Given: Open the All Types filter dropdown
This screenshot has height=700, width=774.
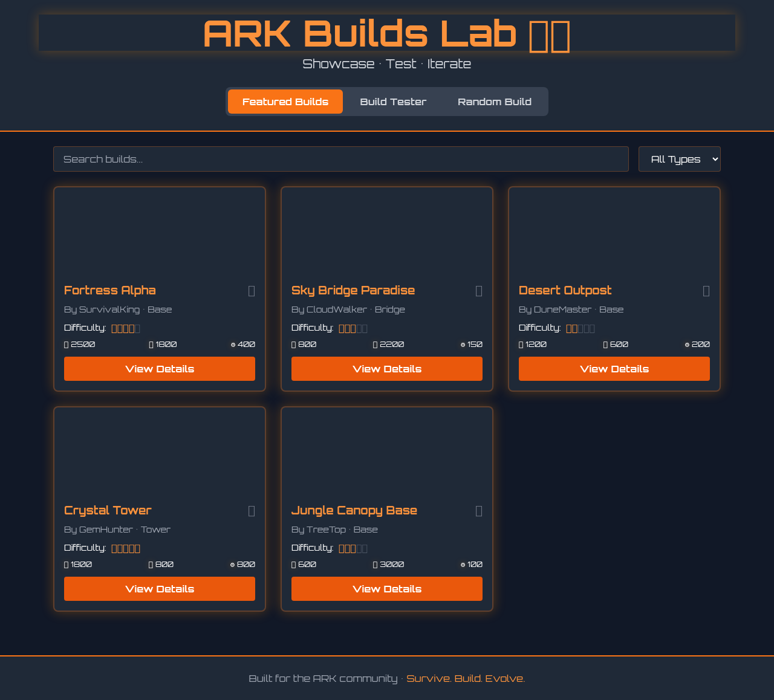Looking at the screenshot, I should [x=679, y=158].
